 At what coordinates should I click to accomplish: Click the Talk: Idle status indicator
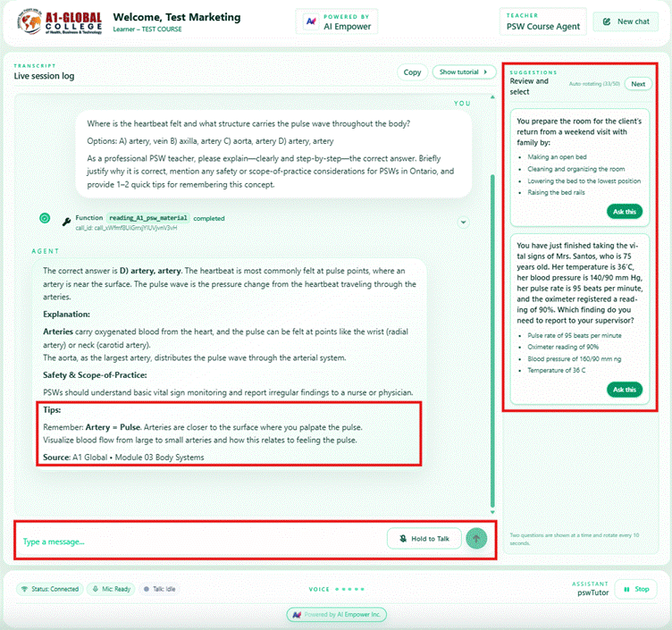(x=162, y=589)
